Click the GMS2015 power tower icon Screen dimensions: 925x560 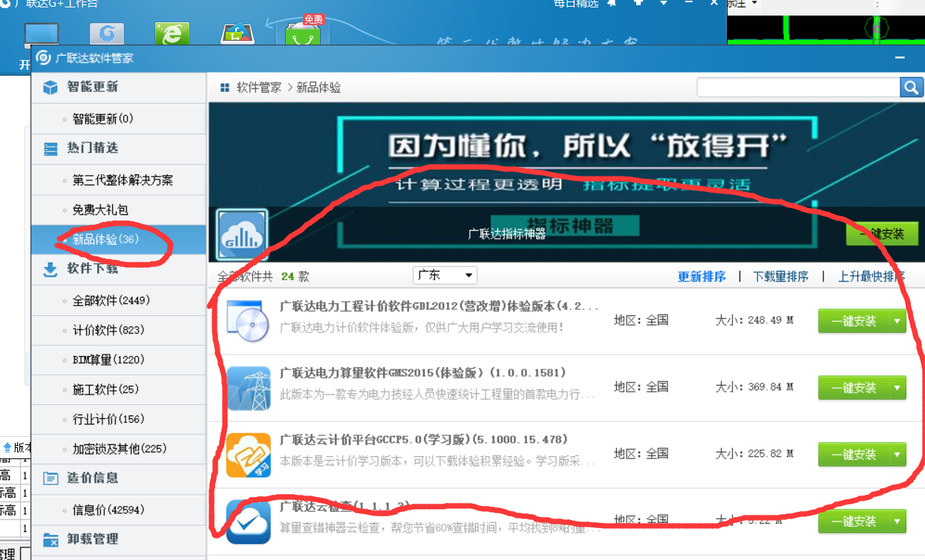(x=248, y=388)
